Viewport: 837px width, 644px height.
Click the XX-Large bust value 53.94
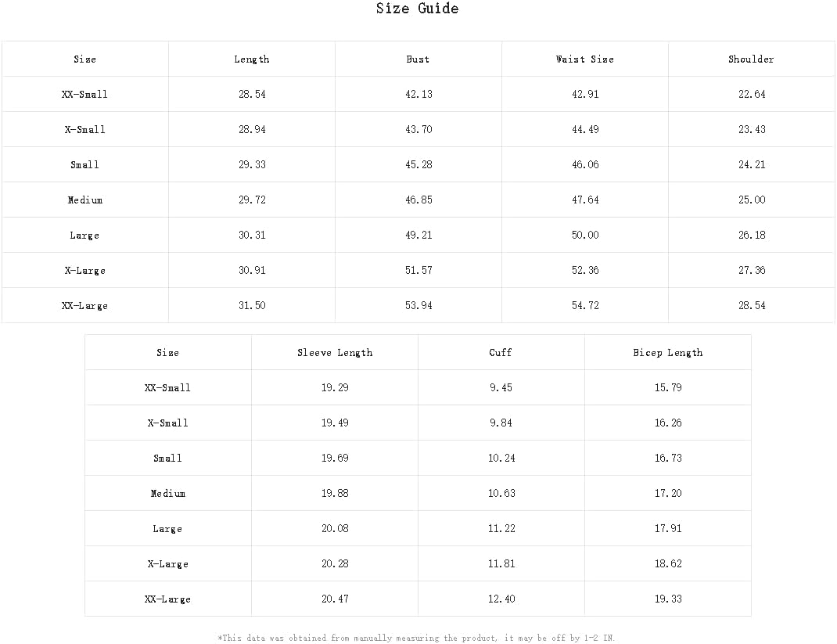click(419, 306)
